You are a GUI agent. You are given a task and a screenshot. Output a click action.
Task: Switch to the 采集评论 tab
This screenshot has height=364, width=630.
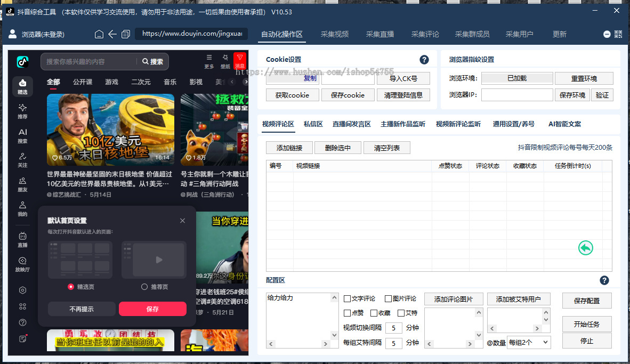point(425,34)
